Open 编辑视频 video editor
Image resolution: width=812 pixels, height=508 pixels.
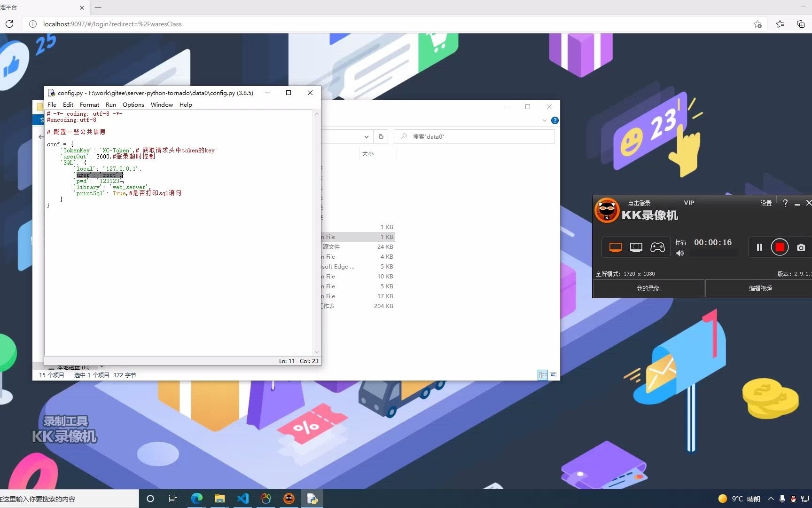pyautogui.click(x=760, y=288)
